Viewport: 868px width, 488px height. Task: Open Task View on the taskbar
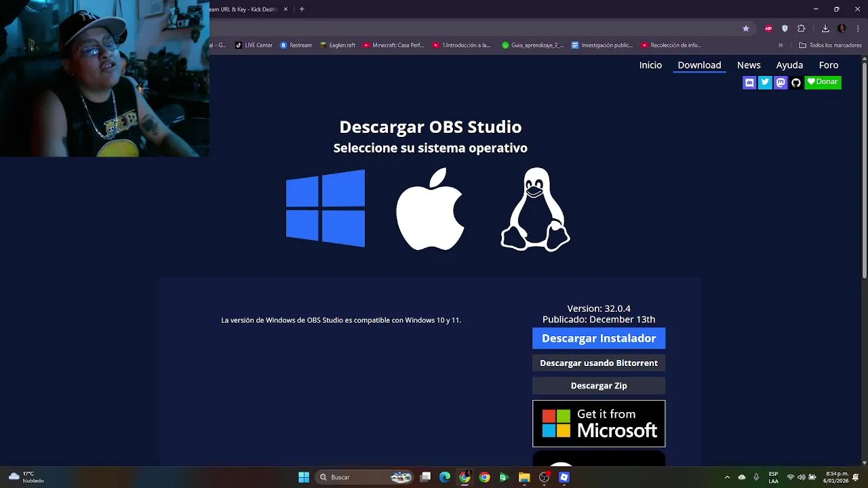tap(425, 477)
